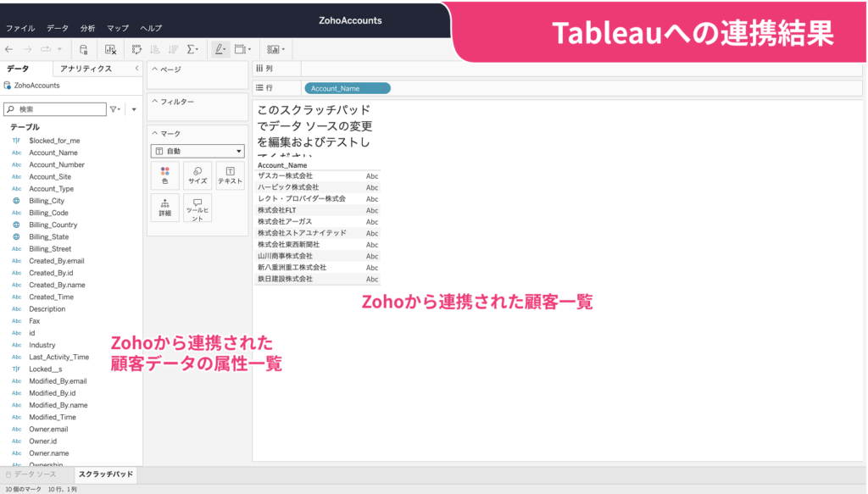Click the swap rows and columns icon

pos(136,49)
